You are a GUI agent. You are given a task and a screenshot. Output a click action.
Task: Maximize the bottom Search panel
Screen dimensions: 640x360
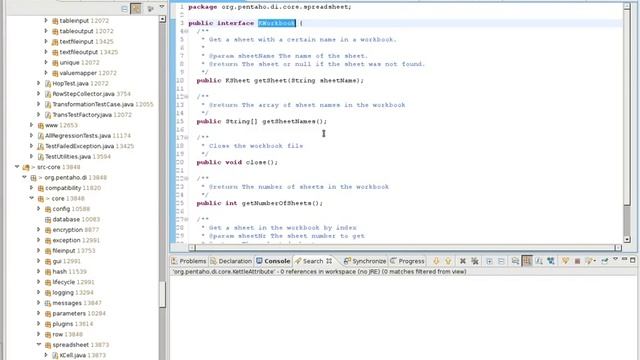tap(633, 260)
